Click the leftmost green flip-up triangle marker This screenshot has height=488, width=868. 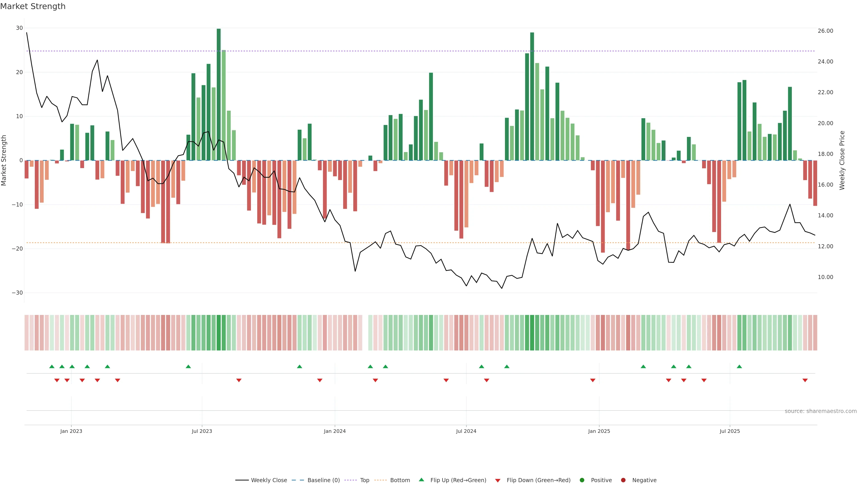(52, 366)
